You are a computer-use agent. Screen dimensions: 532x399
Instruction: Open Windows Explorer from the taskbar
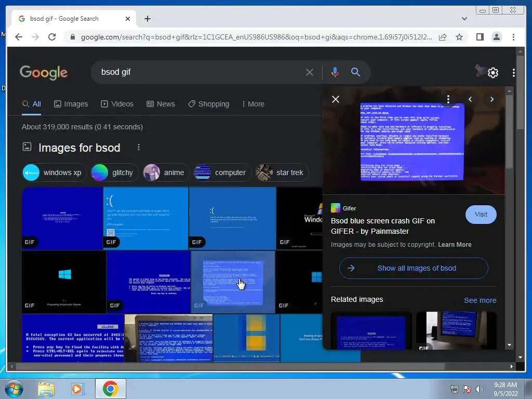click(x=46, y=389)
